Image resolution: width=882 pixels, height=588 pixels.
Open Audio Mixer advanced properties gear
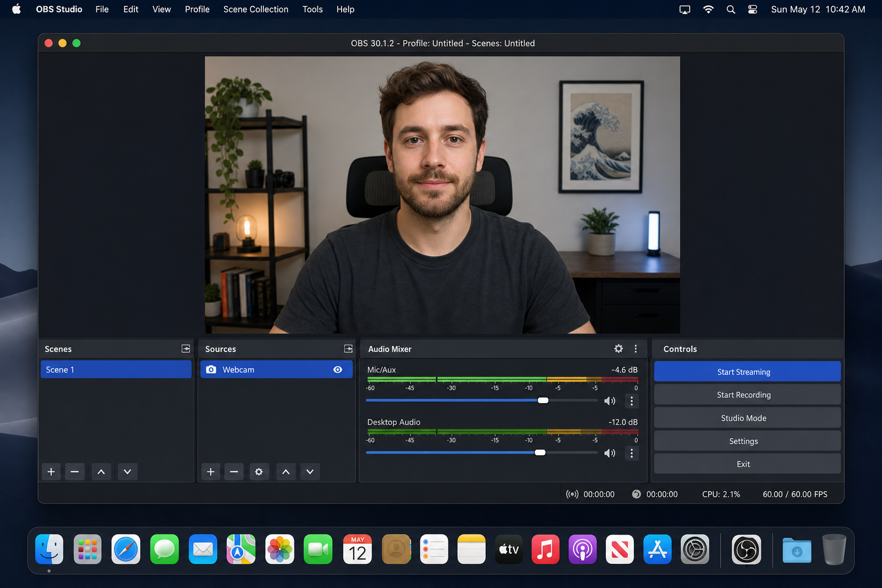click(618, 349)
